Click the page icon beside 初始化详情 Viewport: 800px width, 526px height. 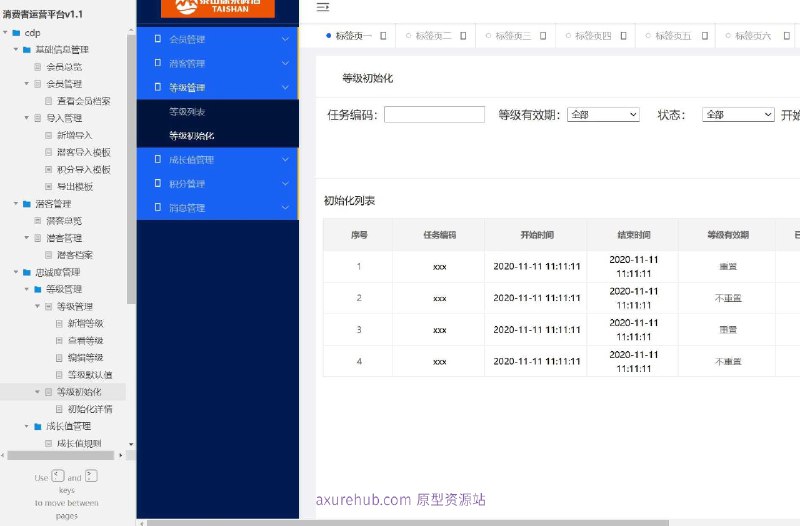59,409
